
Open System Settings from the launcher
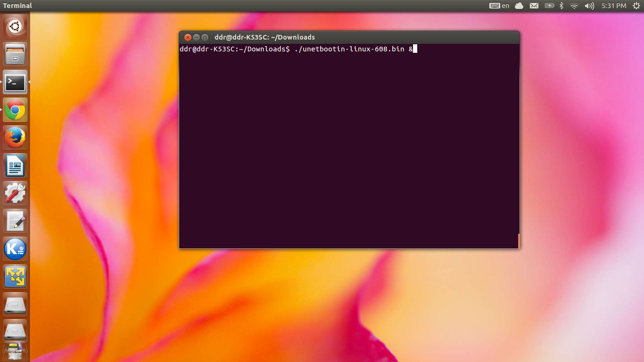(15, 193)
